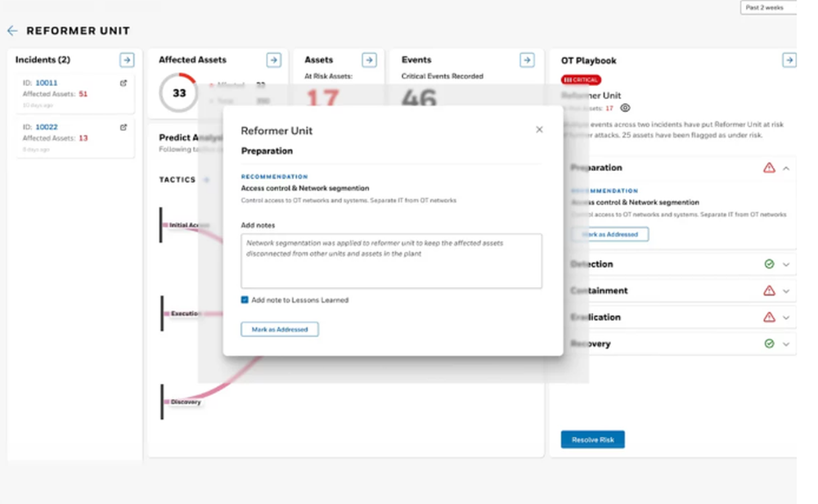The height and width of the screenshot is (504, 818).
Task: Open the Assets panel arrow icon
Action: [x=370, y=60]
